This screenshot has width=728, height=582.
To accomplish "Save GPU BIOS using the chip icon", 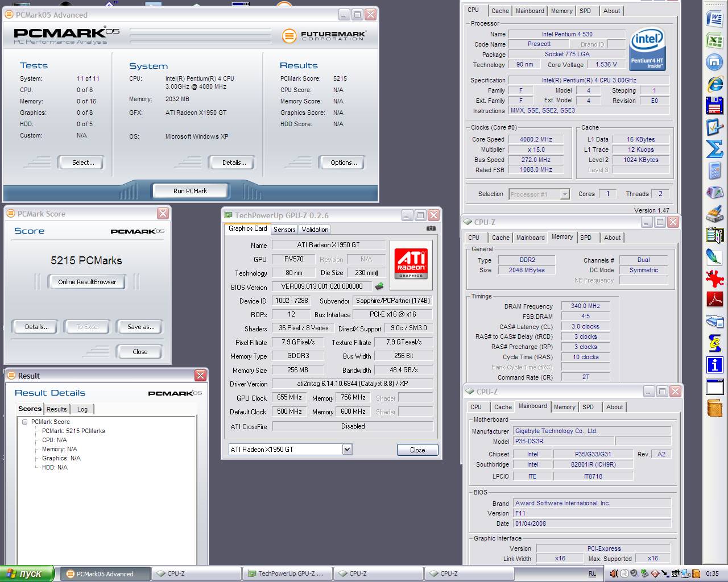I will coord(379,286).
